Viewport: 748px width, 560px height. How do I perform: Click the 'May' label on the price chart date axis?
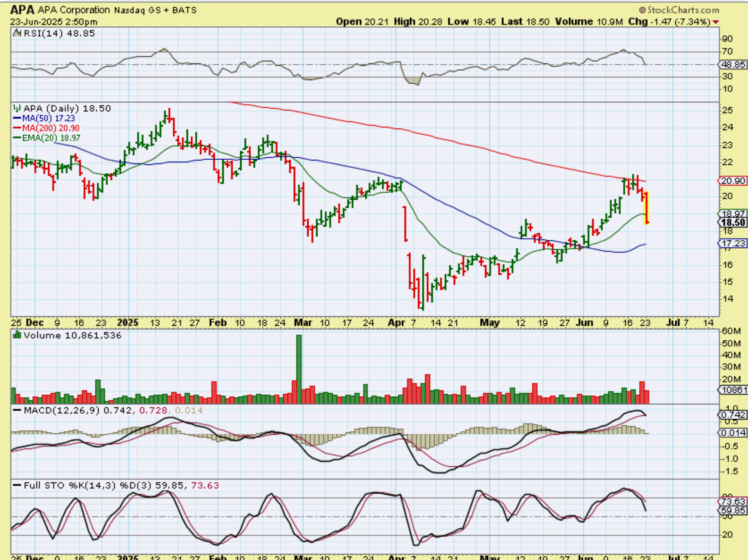tap(490, 322)
